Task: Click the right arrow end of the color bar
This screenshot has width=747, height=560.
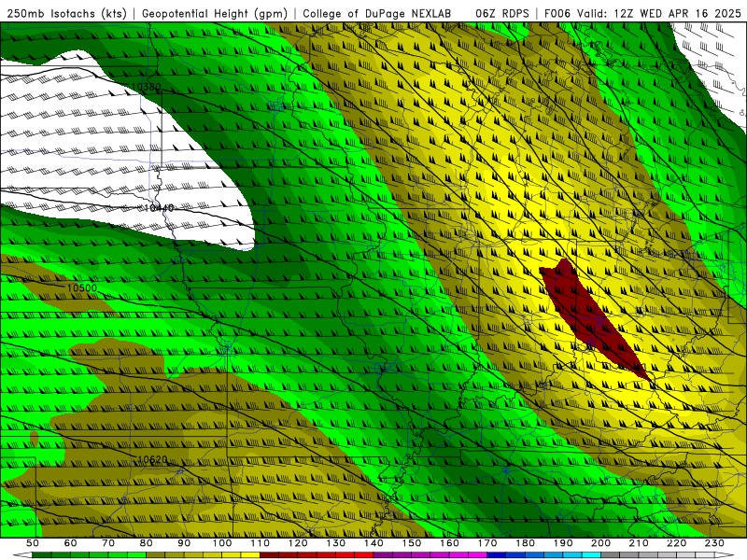Action: 725,554
